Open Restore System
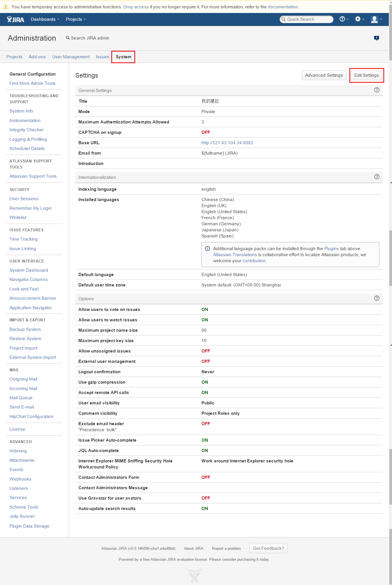This screenshot has width=392, height=585. [x=25, y=339]
